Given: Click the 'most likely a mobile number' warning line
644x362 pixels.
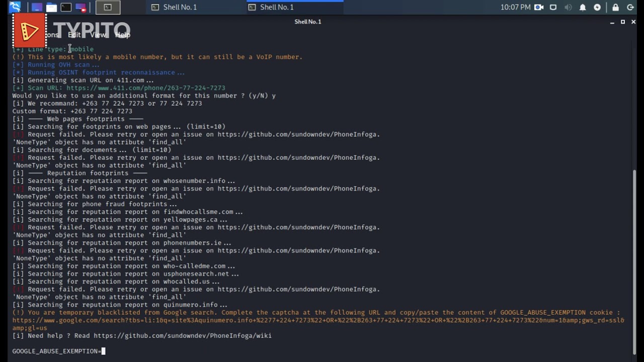Looking at the screenshot, I should coord(157,57).
